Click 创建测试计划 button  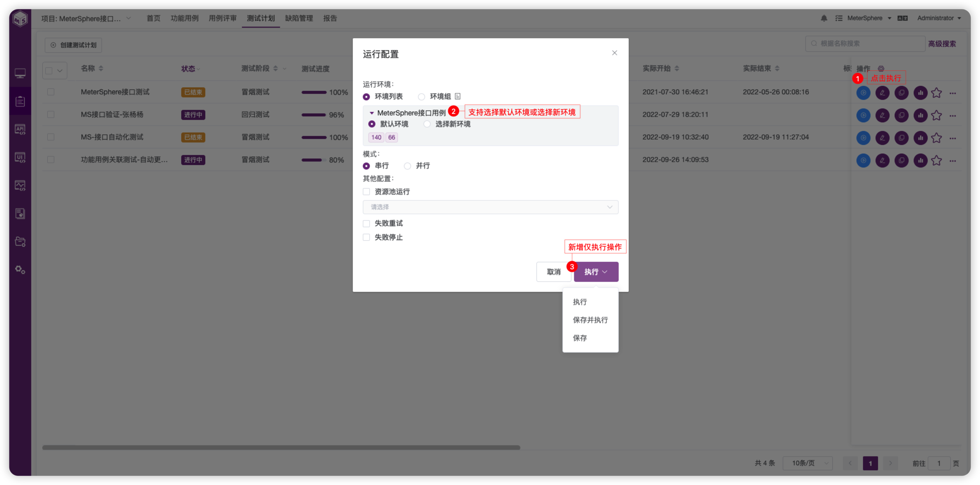coord(73,45)
